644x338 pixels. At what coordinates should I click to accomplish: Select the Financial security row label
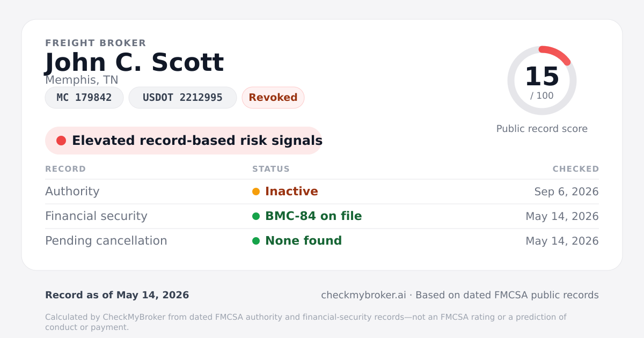(x=96, y=216)
